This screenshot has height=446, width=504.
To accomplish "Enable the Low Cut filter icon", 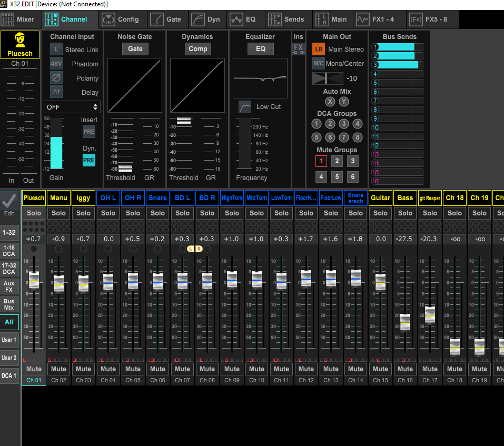I will pyautogui.click(x=245, y=107).
